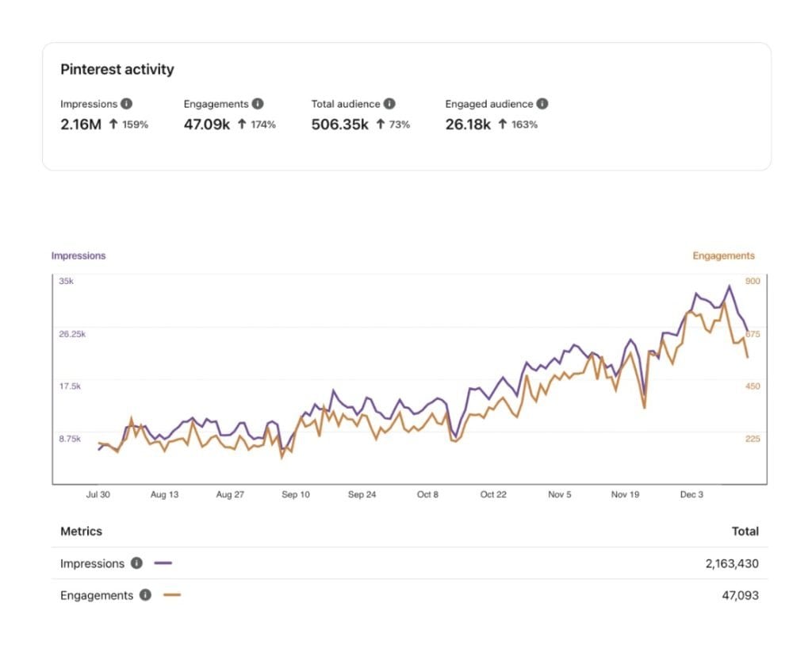Click the Pinterest activity heading
The image size is (812, 657).
pyautogui.click(x=117, y=70)
